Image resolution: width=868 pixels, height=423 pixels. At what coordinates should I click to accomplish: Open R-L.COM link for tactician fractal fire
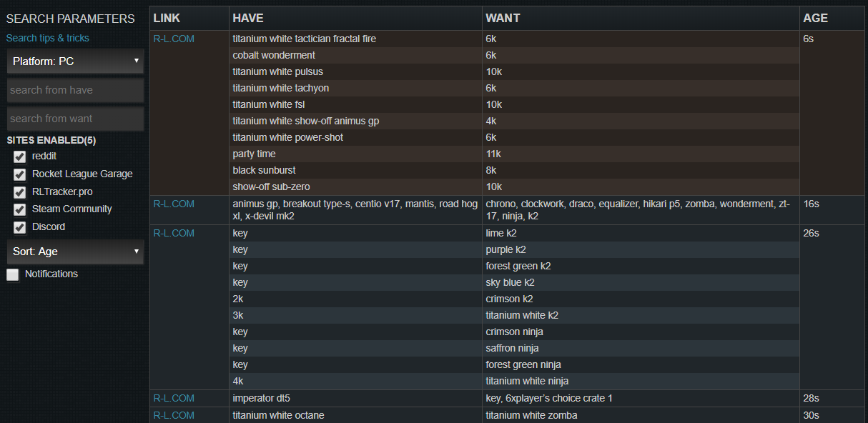174,39
